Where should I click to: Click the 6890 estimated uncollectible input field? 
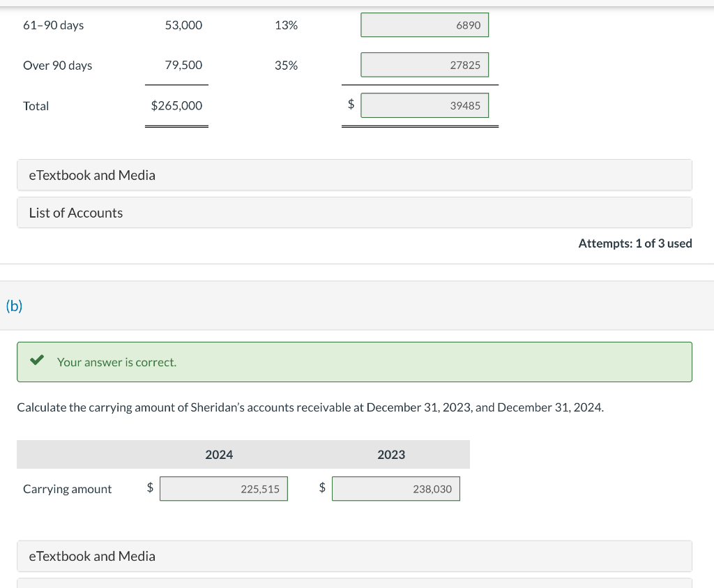point(425,25)
